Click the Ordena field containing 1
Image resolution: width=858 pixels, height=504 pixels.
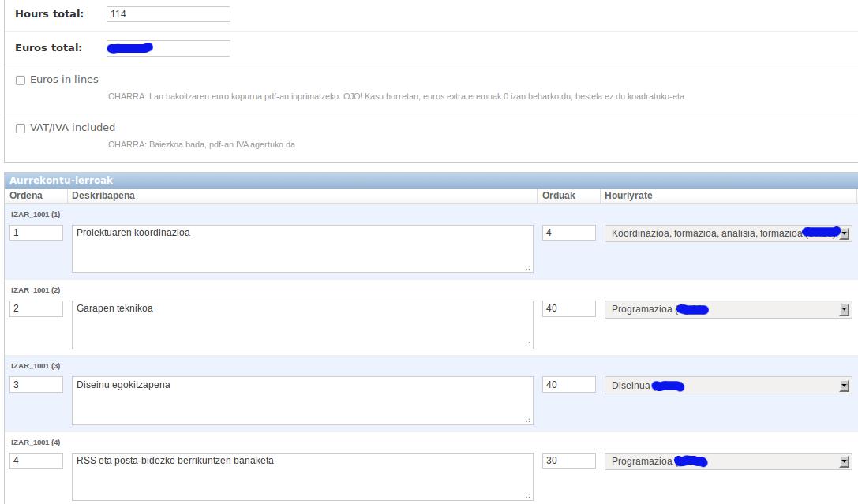point(36,233)
